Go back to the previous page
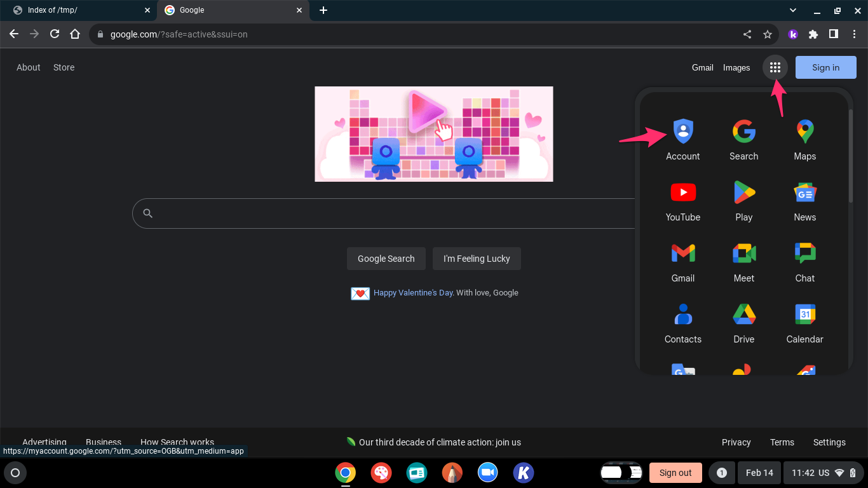The image size is (868, 488). pos(14,34)
